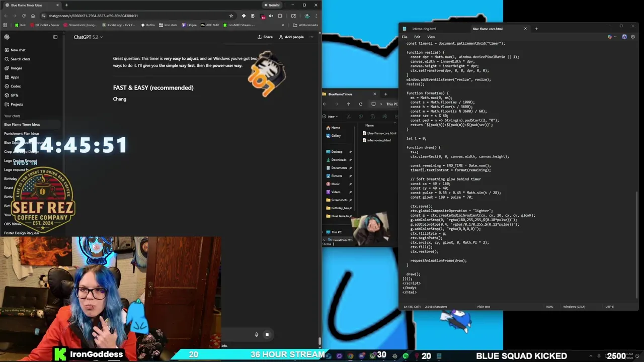This screenshot has height=362, width=644.
Task: Open the ARC MAP bookmark
Action: [x=210, y=25]
